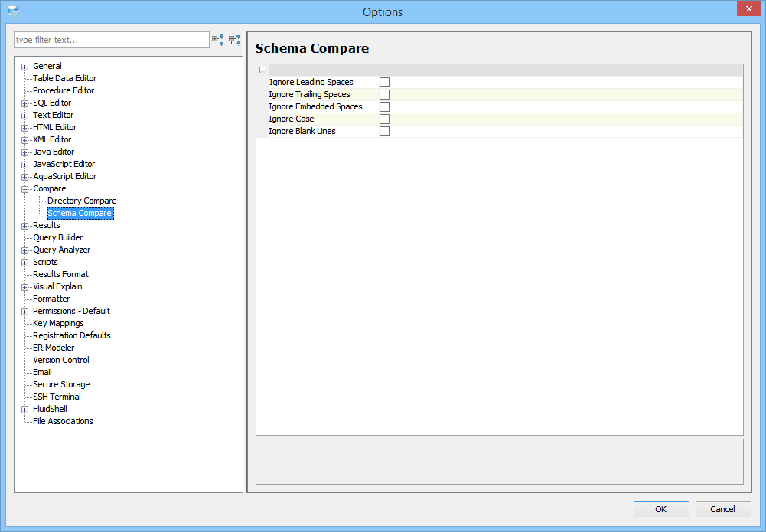
Task: Open Query Builder settings
Action: (x=57, y=237)
